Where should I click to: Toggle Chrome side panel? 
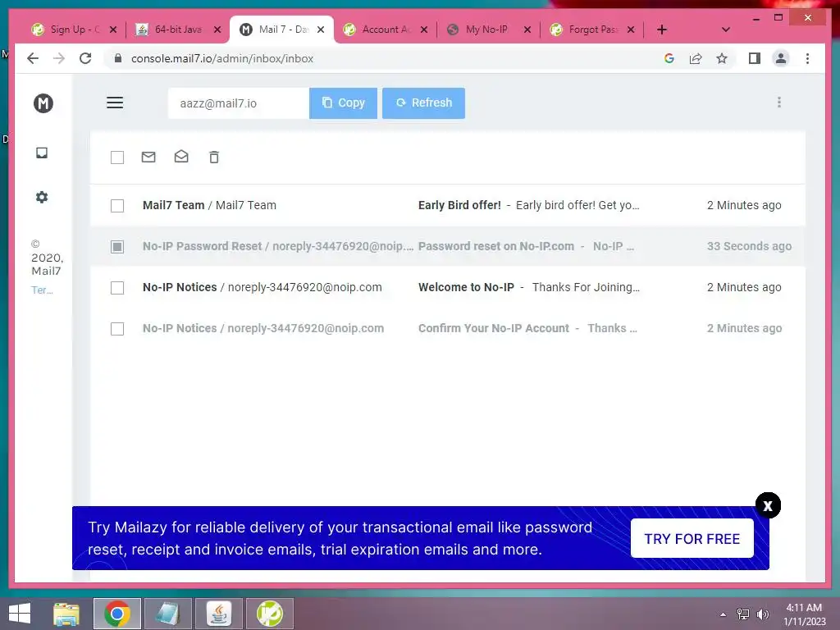click(755, 58)
